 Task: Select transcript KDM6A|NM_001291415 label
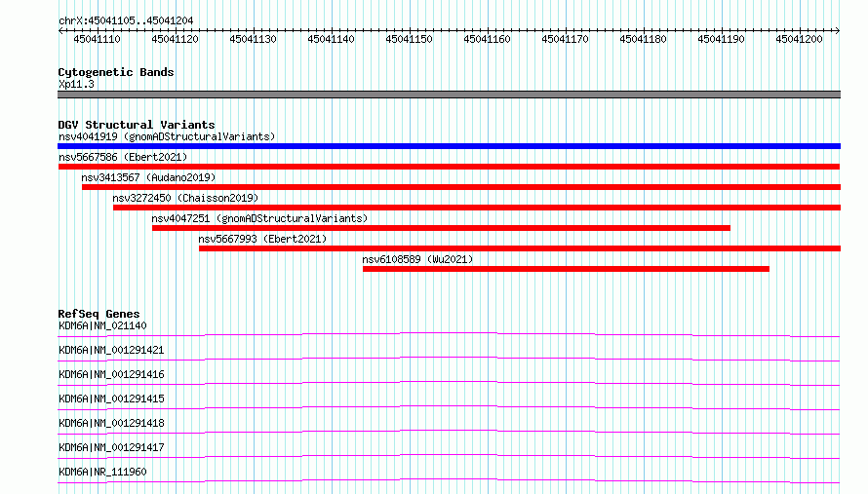pos(111,399)
